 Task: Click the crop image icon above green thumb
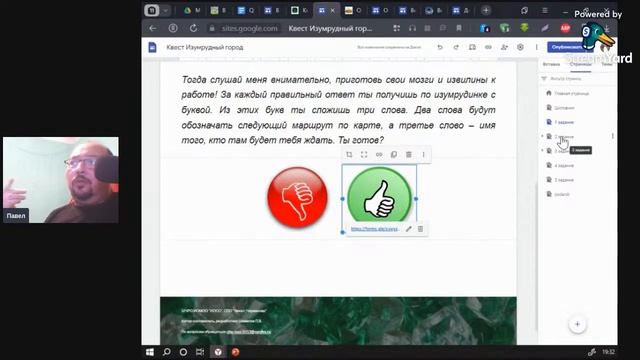349,154
